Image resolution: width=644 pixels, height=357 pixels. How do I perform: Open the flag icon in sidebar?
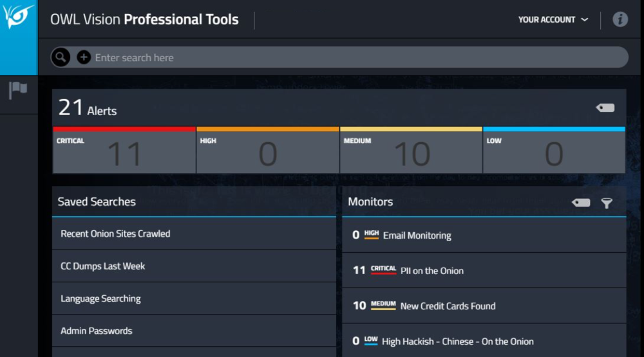tap(18, 90)
